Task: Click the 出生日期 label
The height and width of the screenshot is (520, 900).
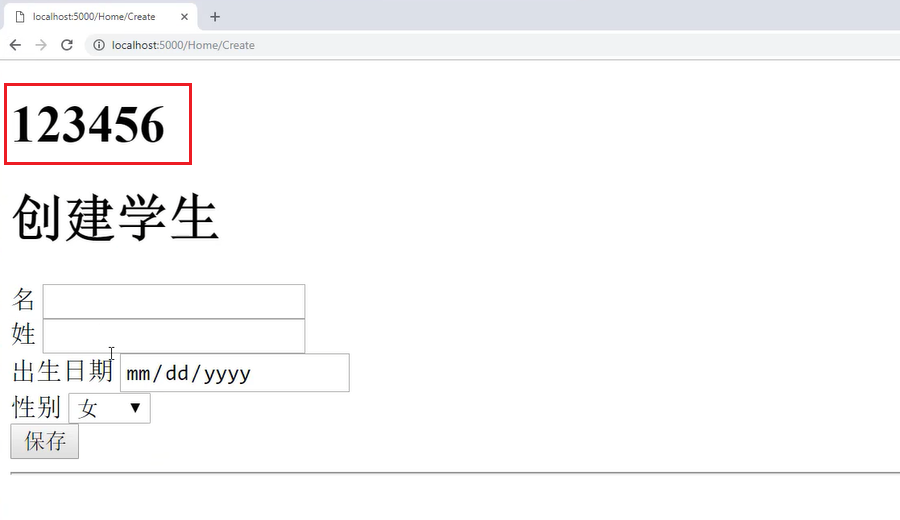Action: click(x=63, y=371)
